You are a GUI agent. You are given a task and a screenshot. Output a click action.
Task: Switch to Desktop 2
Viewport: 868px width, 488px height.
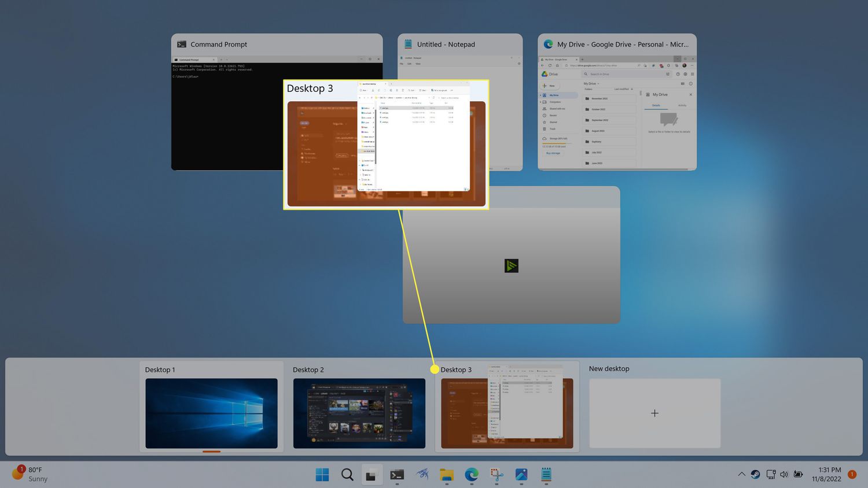tap(359, 413)
